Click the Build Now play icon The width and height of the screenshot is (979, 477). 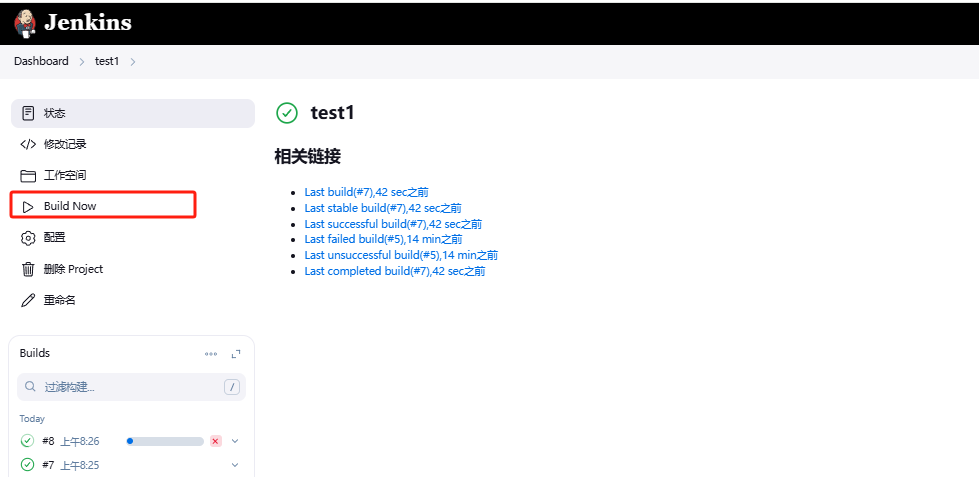[28, 207]
